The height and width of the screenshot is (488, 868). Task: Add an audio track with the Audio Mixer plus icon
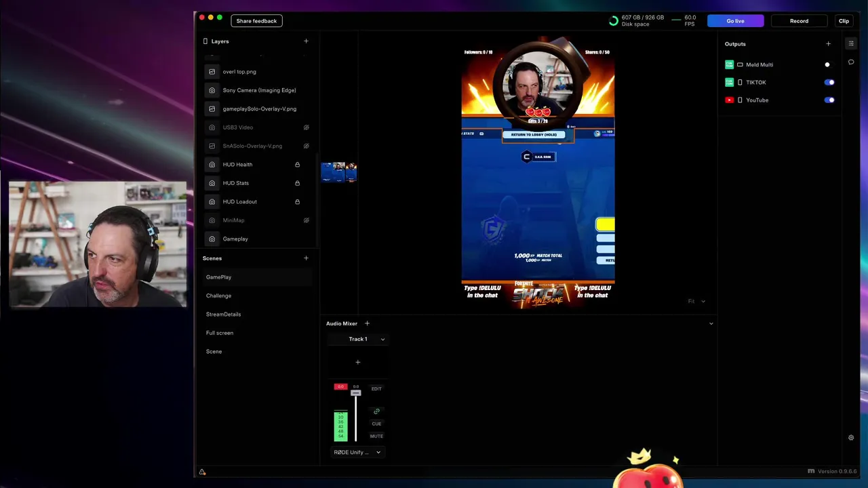tap(367, 323)
